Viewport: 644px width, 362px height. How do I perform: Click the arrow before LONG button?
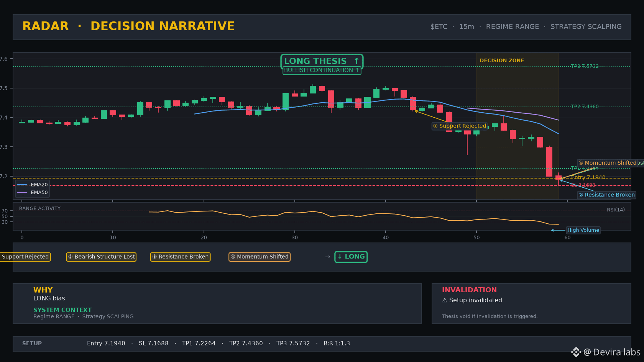[327, 257]
